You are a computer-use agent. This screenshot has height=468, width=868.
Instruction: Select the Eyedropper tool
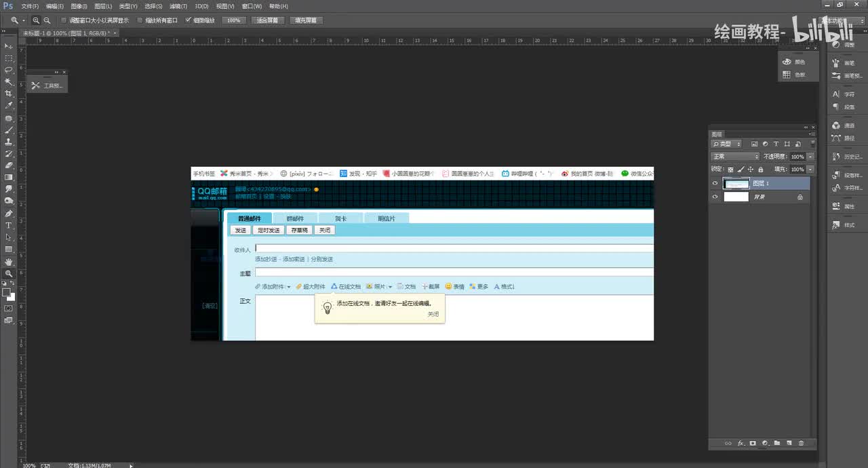click(9, 106)
